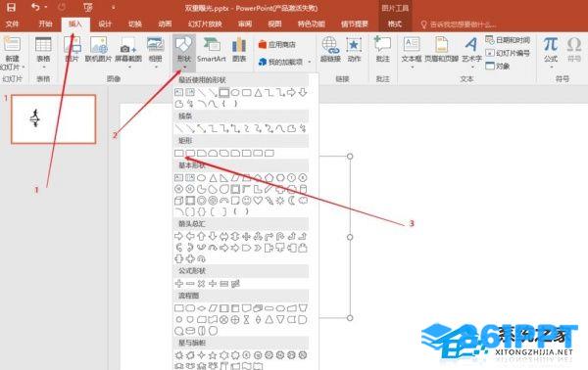Select the first flowchart process rectangle
588x370 pixels.
(179, 308)
